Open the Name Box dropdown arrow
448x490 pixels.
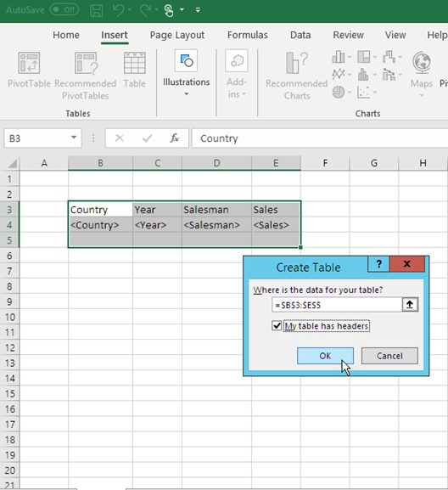[x=74, y=138]
